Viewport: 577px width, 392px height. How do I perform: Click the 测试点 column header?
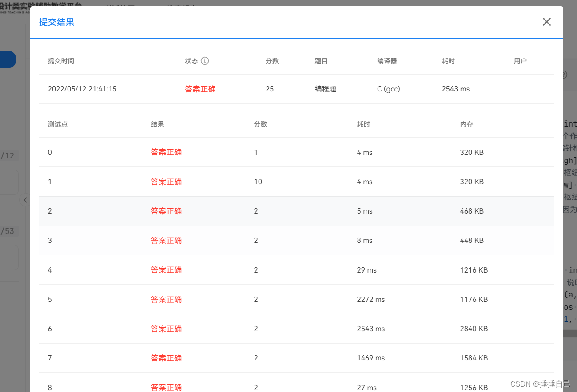(x=58, y=124)
